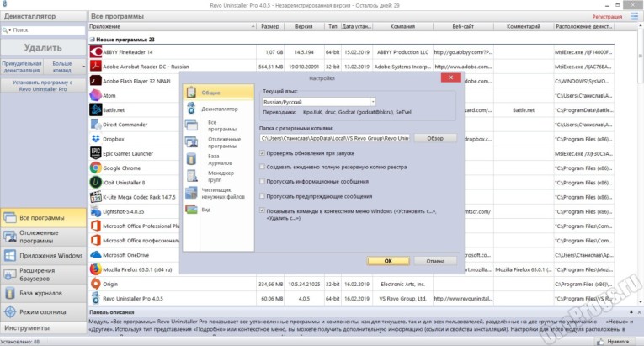Viewport: 644px width, 346px height.
Task: Click the hamburger menu icon at top right
Action: click(635, 17)
